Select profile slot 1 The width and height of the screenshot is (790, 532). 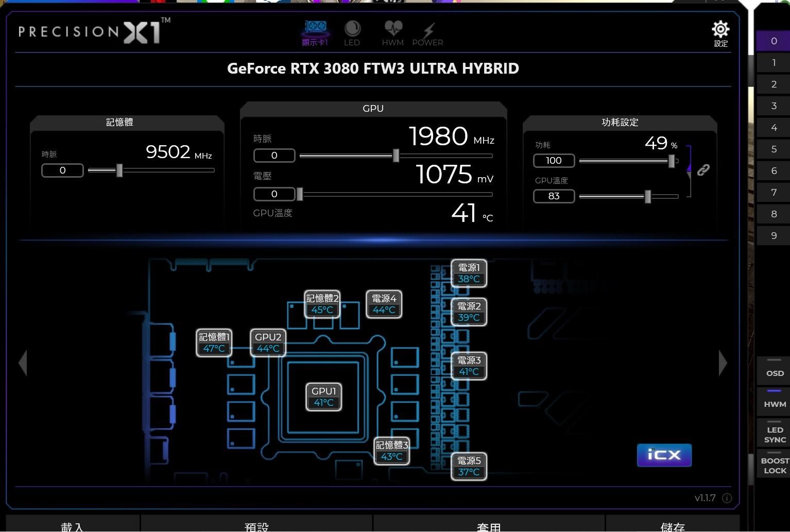(774, 63)
